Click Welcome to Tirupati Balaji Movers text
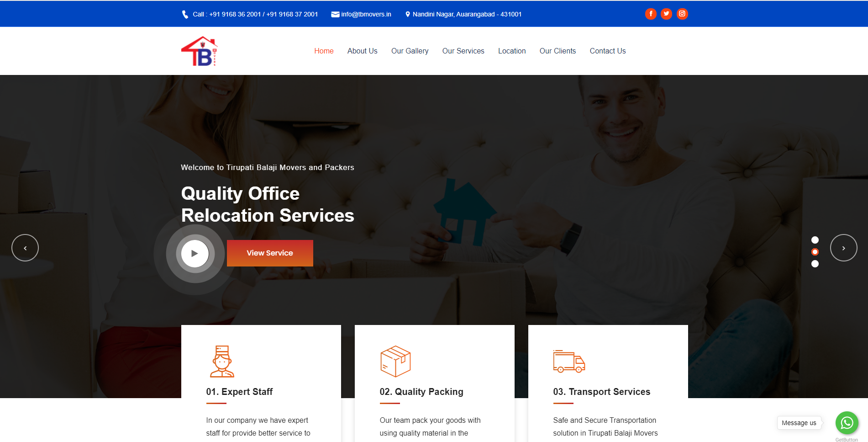Viewport: 868px width, 442px height. click(268, 167)
